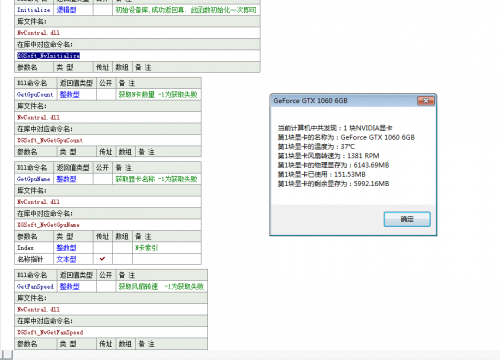Select NvControl.dll in the GetGpuName table

[x=38, y=202]
